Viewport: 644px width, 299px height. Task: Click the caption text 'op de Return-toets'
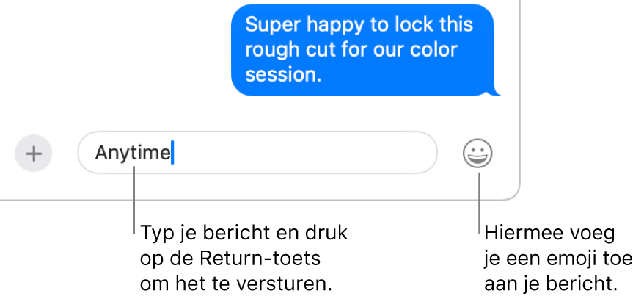(230, 259)
